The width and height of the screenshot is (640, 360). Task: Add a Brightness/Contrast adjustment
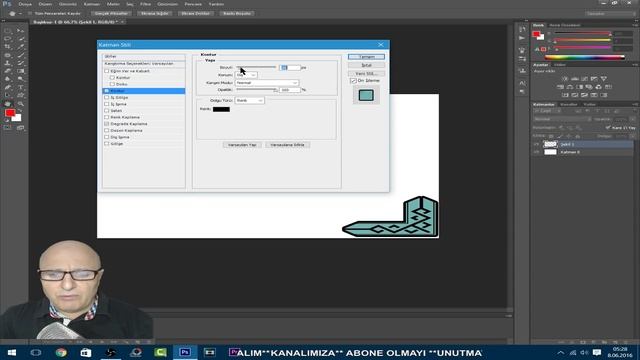(565, 78)
